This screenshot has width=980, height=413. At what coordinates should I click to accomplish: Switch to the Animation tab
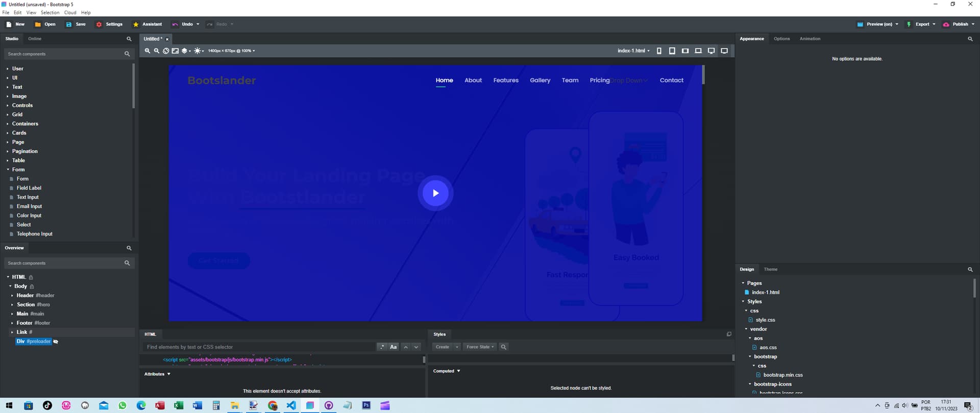click(810, 39)
